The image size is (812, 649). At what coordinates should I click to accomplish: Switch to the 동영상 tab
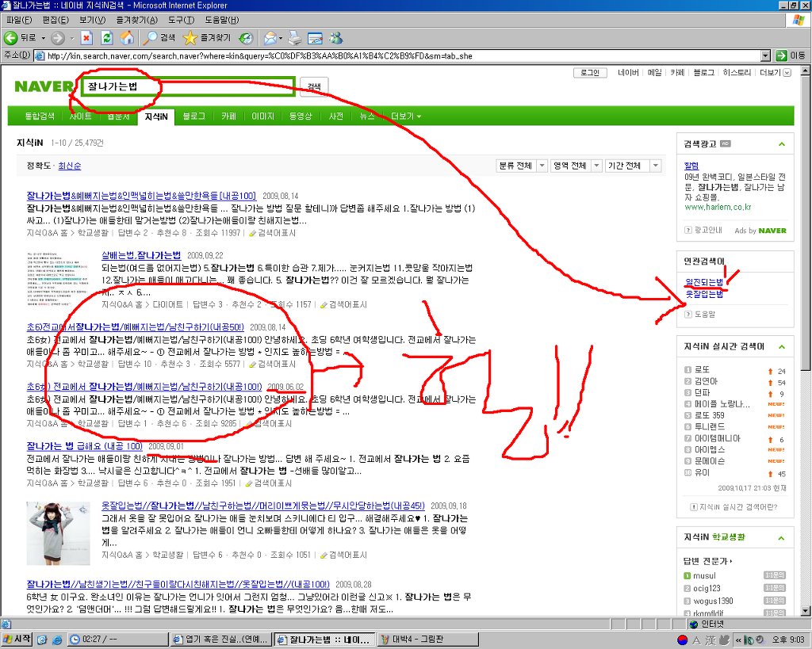pyautogui.click(x=301, y=116)
